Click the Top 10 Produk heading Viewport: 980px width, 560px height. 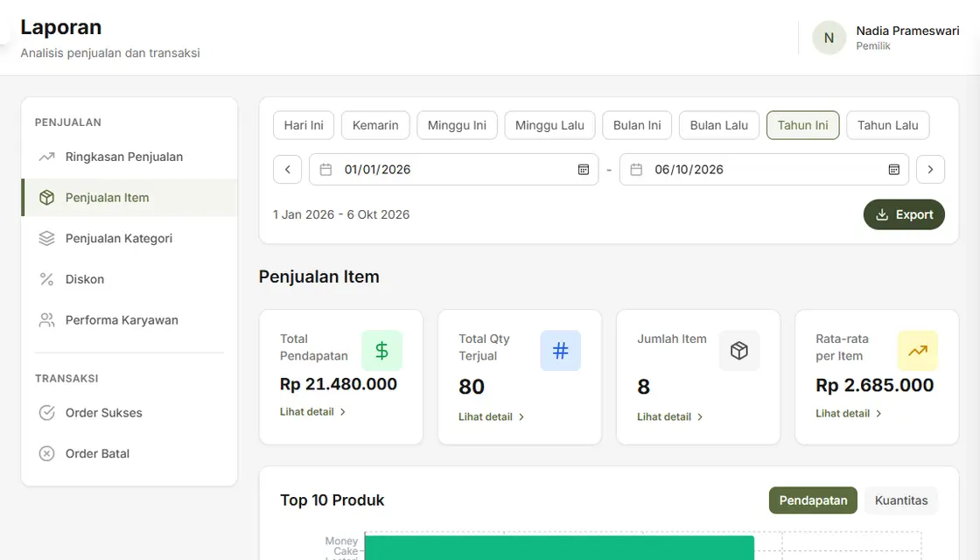click(x=332, y=500)
